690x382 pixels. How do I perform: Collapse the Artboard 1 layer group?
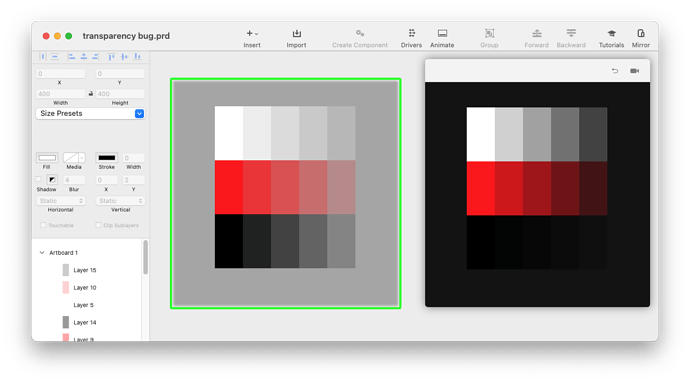[42, 253]
